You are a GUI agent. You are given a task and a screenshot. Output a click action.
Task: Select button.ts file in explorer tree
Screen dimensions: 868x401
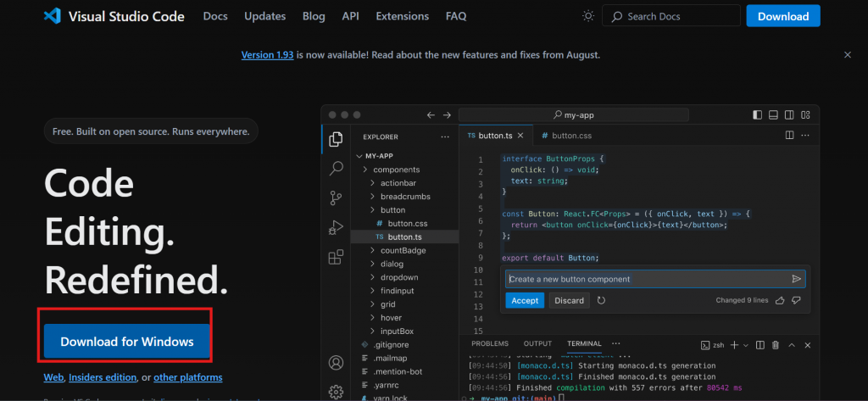pos(404,237)
